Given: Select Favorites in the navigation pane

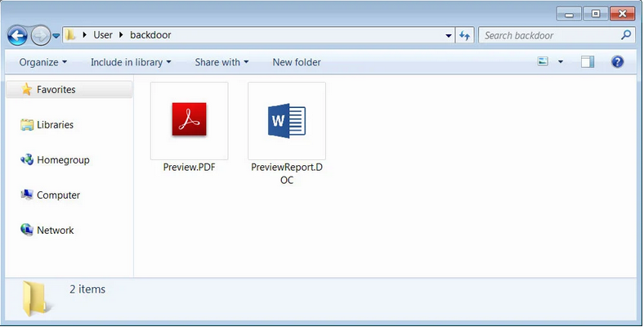Looking at the screenshot, I should point(56,90).
